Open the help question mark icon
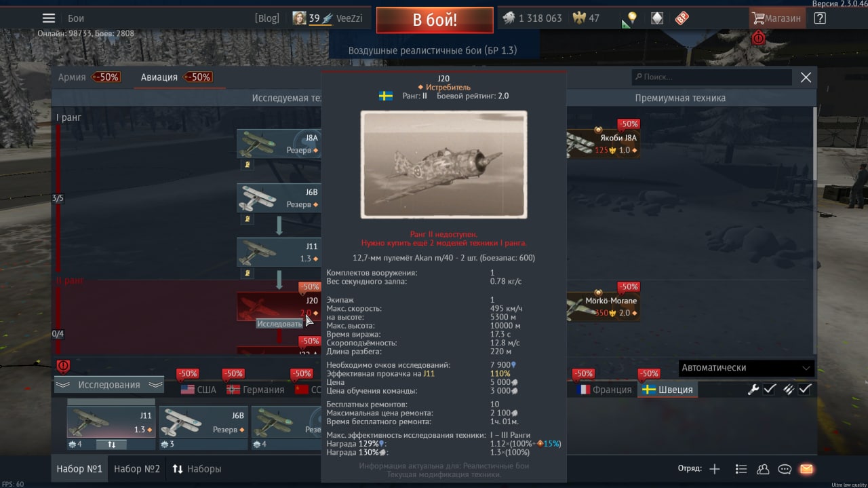 click(x=820, y=18)
